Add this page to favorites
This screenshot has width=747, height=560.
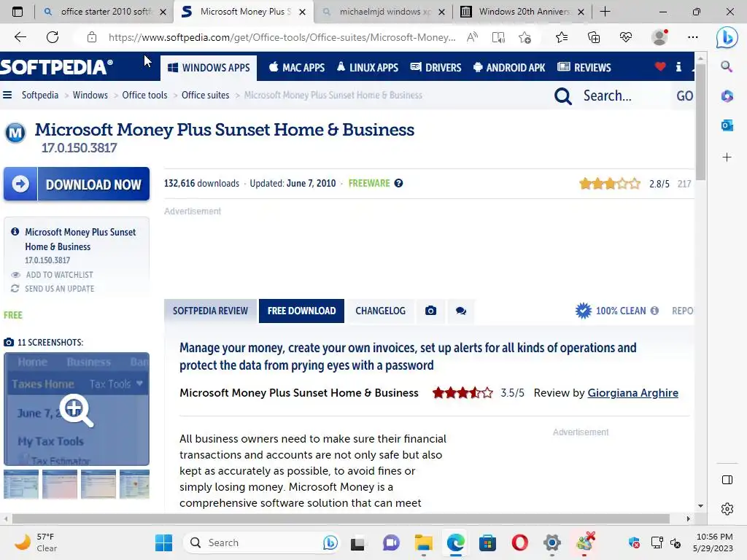click(525, 37)
